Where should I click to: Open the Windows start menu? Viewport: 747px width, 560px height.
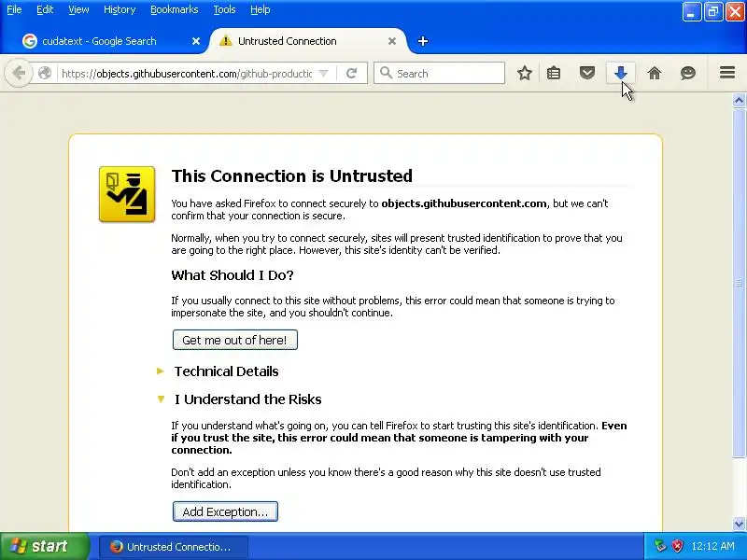click(x=45, y=546)
